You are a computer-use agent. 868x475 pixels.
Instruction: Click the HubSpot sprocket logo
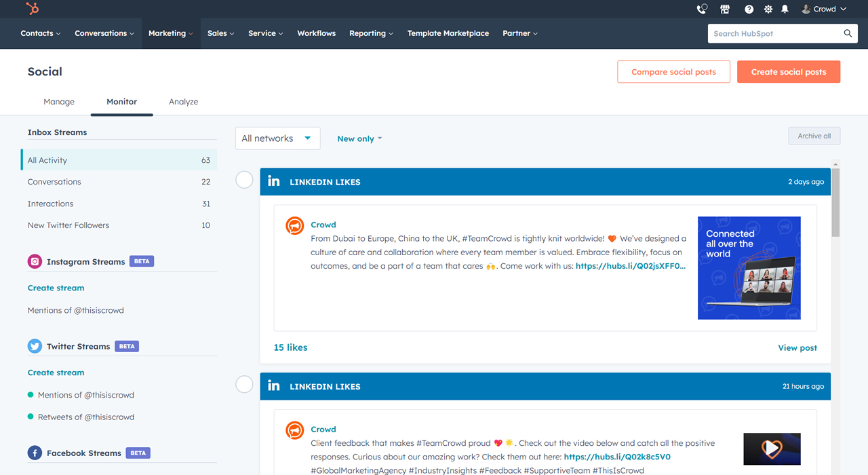[32, 9]
